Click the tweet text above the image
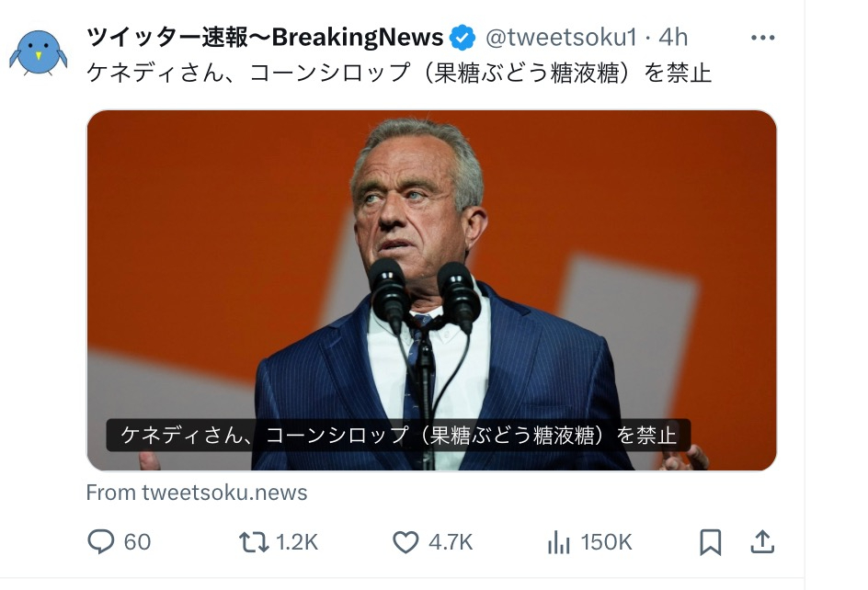The image size is (868, 590). coord(399,73)
